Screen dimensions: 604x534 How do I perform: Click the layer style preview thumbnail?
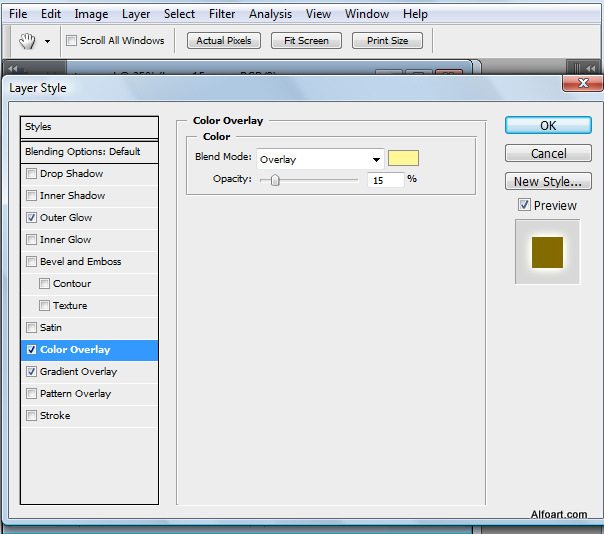click(547, 252)
